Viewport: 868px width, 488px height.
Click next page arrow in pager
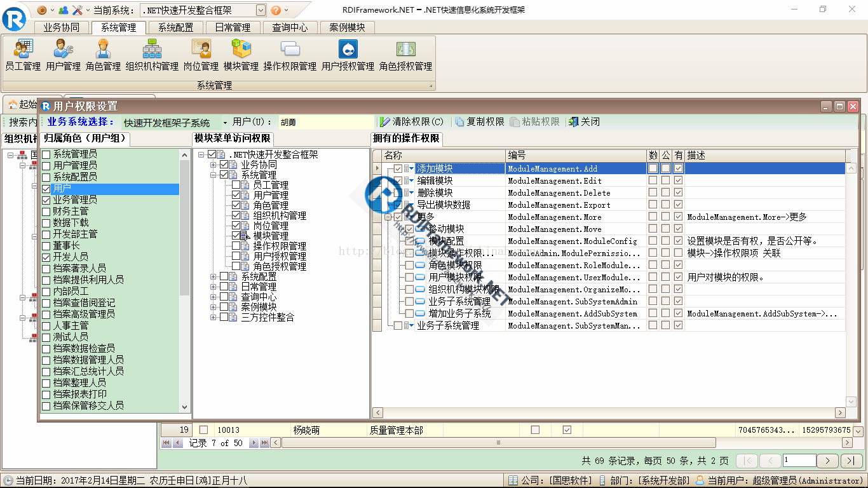[x=828, y=461]
